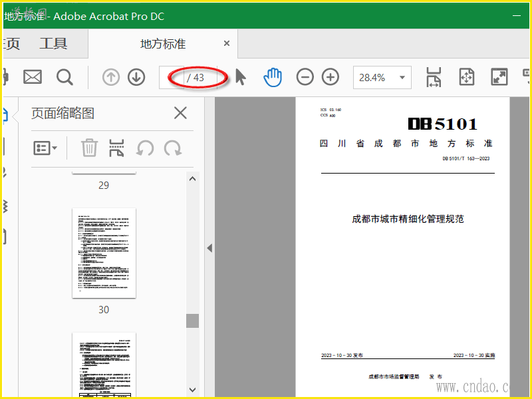Click the 30 page label
532x399 pixels.
tap(104, 309)
